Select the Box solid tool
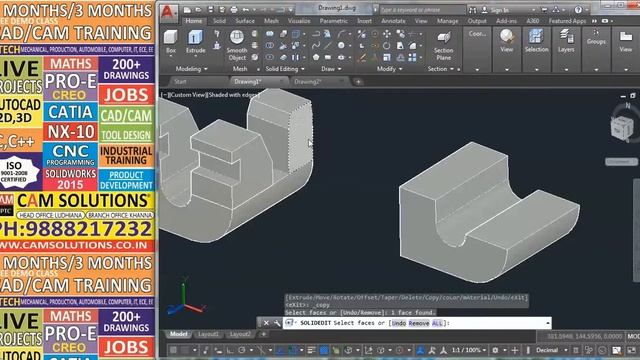640x360 pixels. (x=171, y=42)
